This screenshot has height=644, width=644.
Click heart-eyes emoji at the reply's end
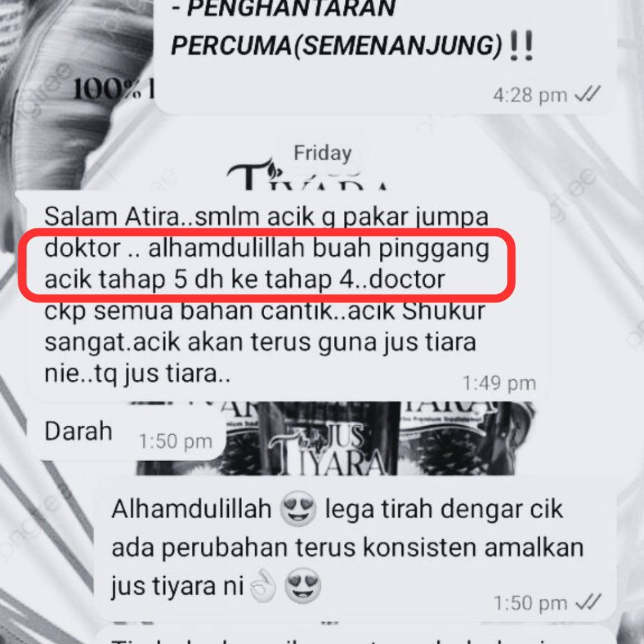[x=303, y=586]
